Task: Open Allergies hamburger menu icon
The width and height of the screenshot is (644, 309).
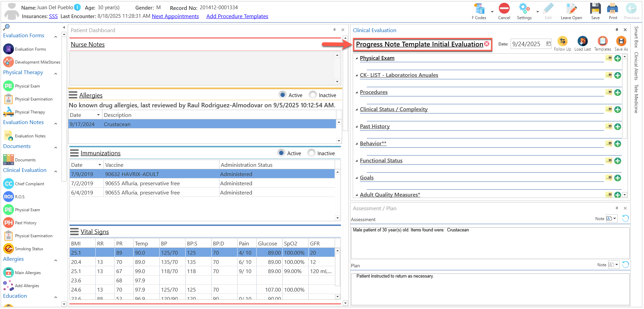Action: [73, 95]
